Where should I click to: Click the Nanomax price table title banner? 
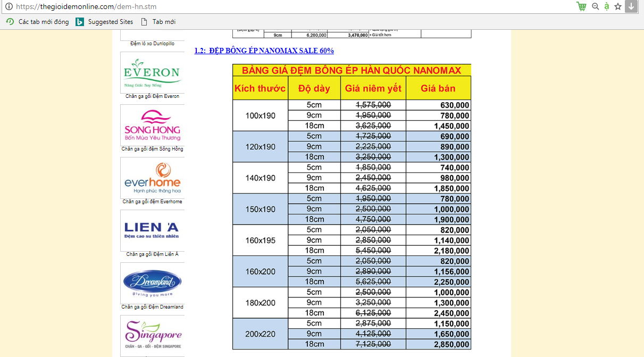tap(352, 70)
